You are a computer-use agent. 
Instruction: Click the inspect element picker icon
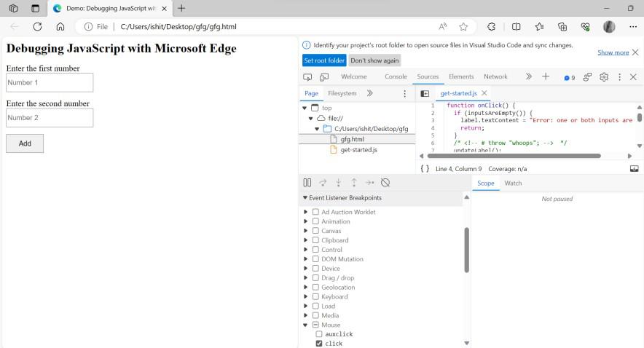click(x=307, y=76)
